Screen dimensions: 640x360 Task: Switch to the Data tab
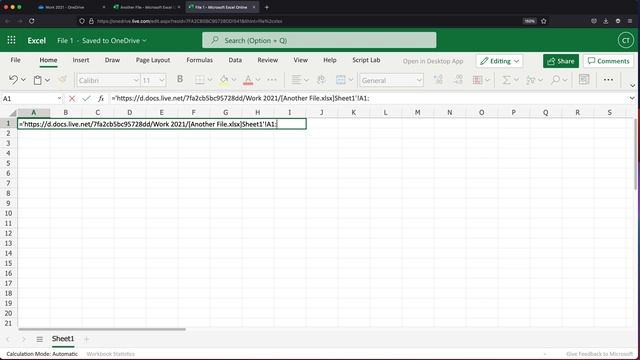[x=235, y=60]
